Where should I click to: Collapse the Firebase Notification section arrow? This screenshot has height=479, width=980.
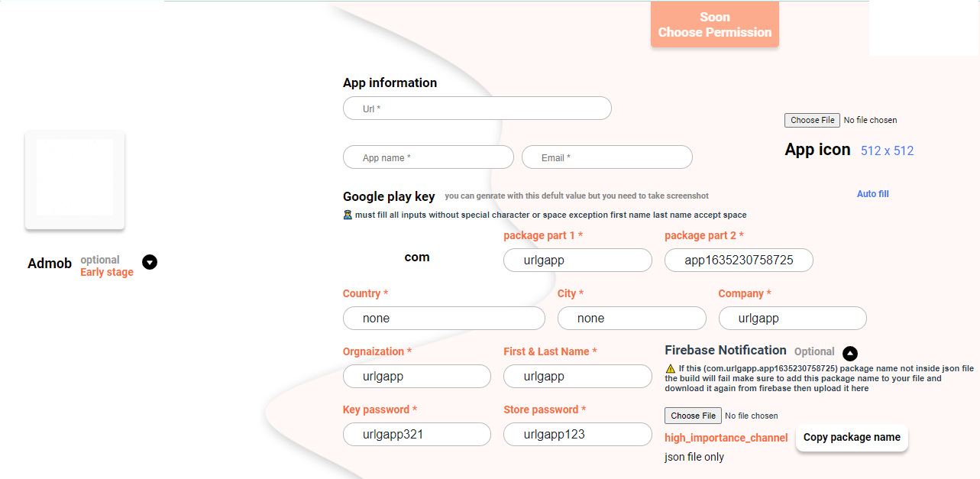850,353
